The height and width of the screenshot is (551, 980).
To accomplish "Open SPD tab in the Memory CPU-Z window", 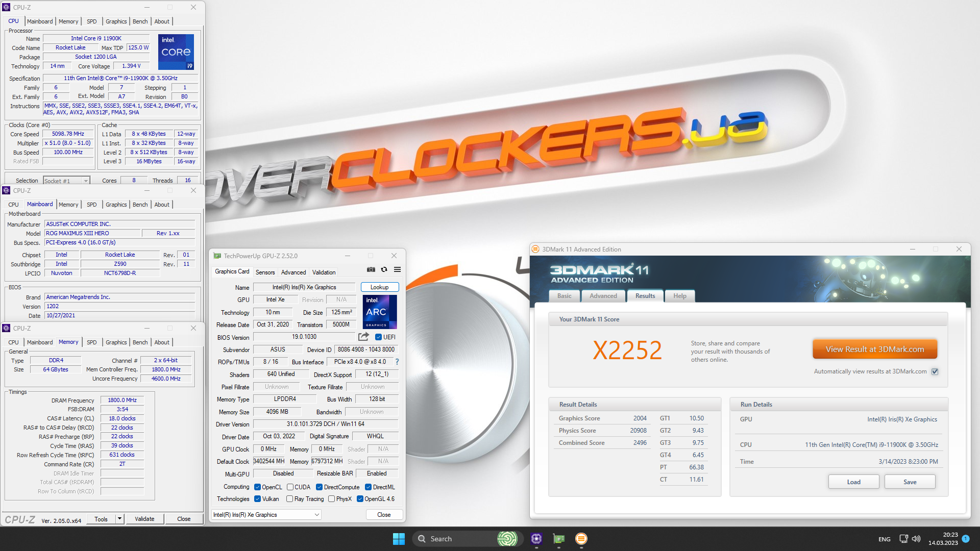I will pos(91,342).
